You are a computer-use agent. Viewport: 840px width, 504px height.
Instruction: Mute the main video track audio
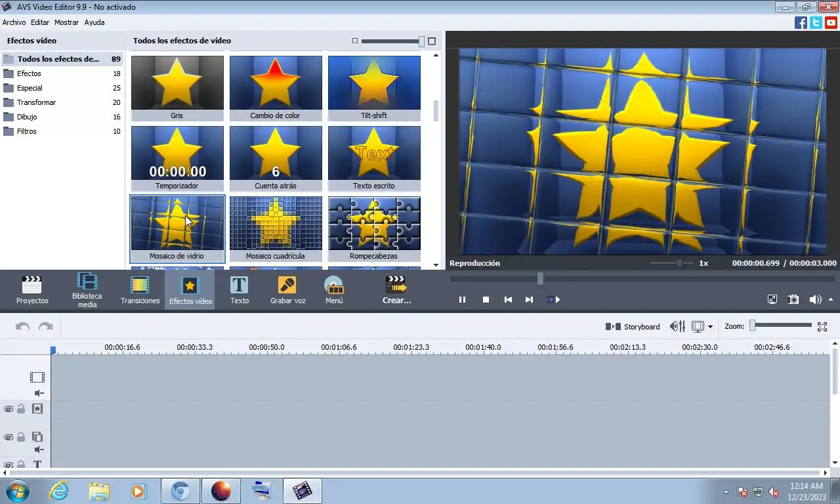click(x=39, y=393)
